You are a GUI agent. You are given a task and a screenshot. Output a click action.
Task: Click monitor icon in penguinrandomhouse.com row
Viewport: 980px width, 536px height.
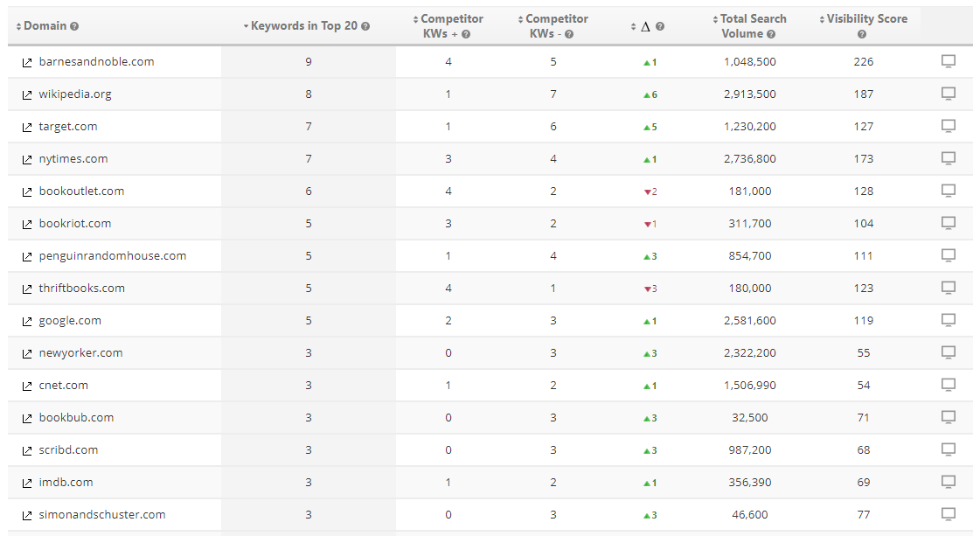click(x=949, y=256)
